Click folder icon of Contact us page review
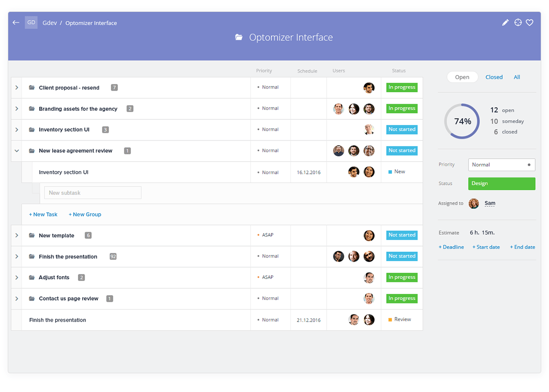Screen dimensions: 549x392 coord(32,299)
